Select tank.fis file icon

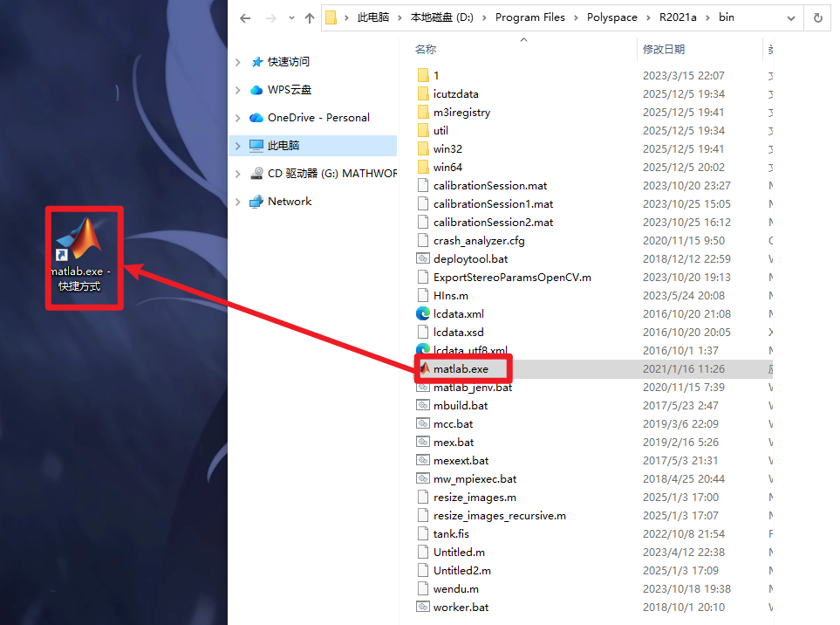pyautogui.click(x=423, y=534)
